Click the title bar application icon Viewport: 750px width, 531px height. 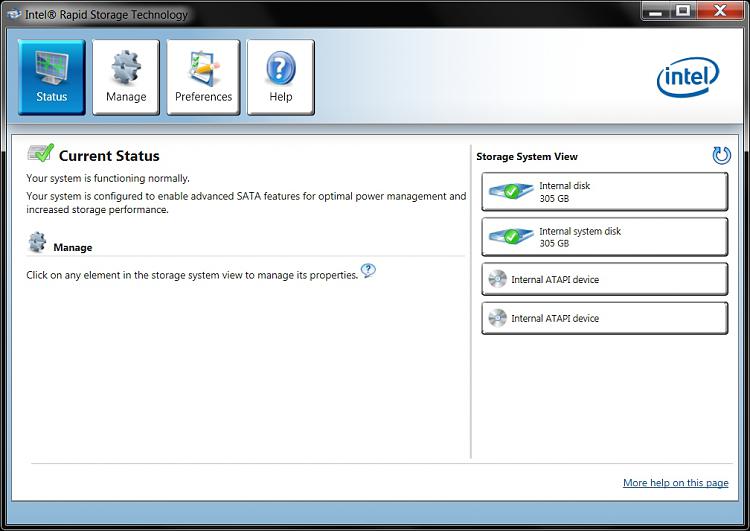[x=14, y=14]
